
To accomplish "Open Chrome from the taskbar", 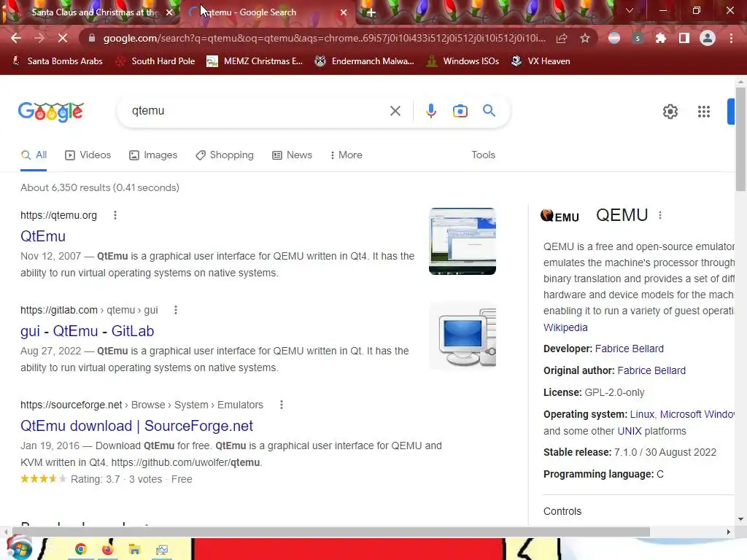I will [80, 550].
